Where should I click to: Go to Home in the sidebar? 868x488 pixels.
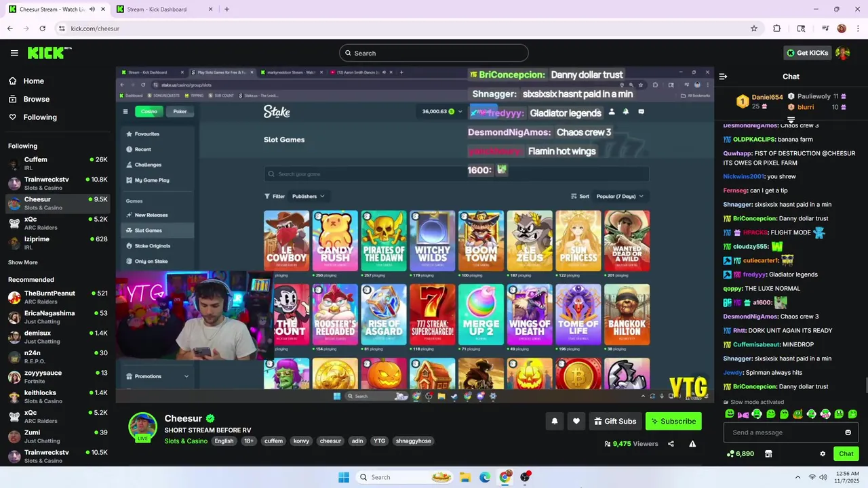(x=27, y=81)
